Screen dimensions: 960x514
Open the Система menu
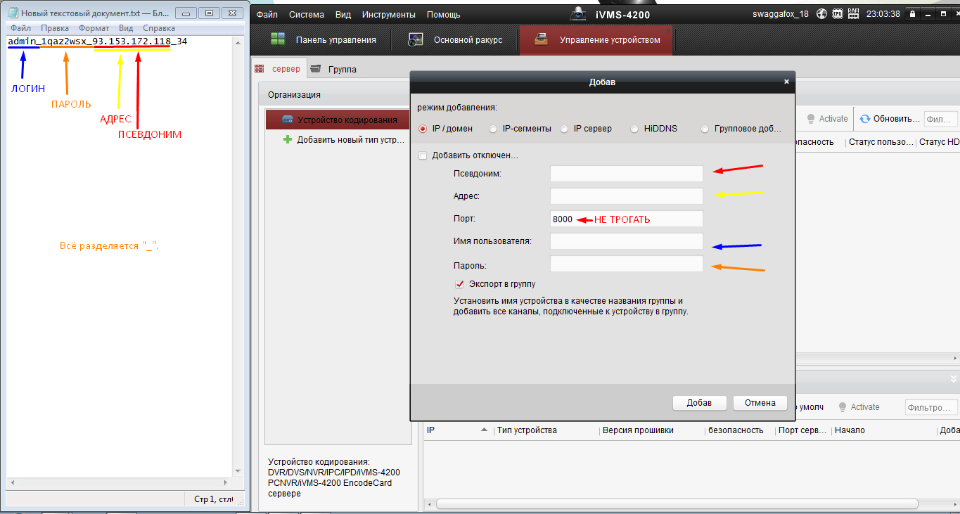pyautogui.click(x=306, y=14)
